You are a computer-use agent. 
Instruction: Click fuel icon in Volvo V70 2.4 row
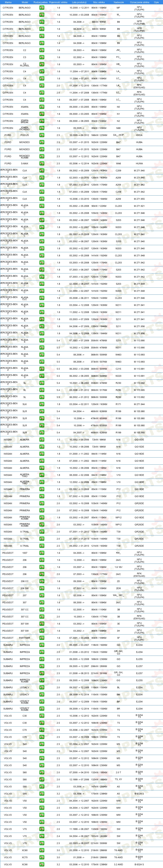click(x=41, y=836)
